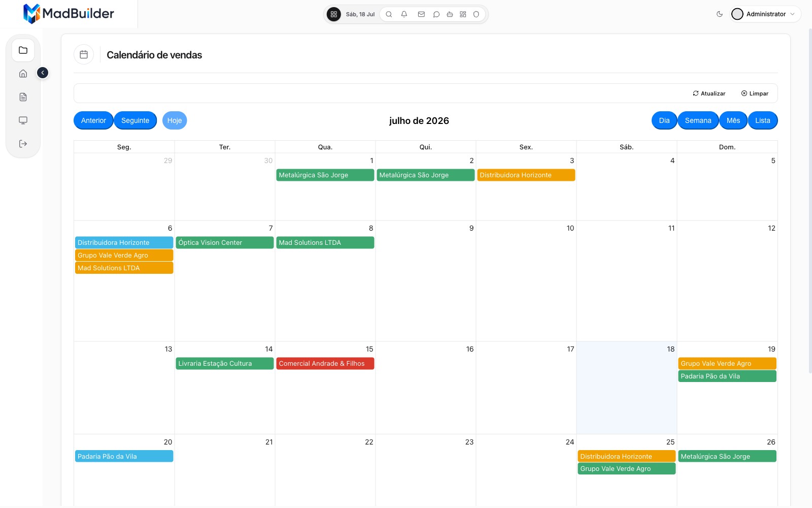Open the chat bubble icon
The height and width of the screenshot is (508, 812).
click(436, 14)
